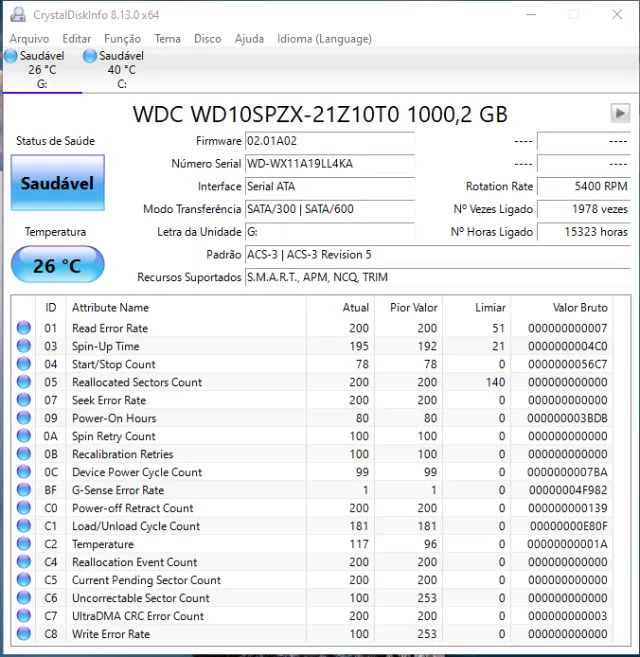This screenshot has width=640, height=657.
Task: Click status orb for Spin-Up Time
Action: (x=24, y=346)
